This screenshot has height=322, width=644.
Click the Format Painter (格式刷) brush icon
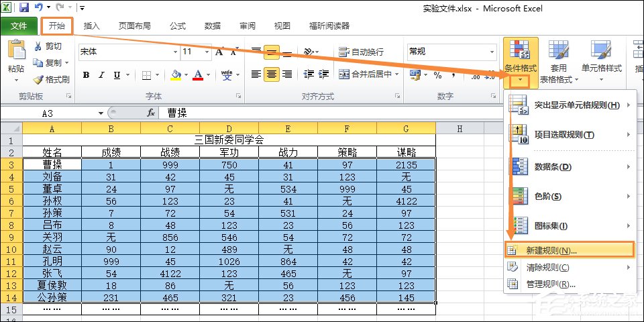[38, 79]
